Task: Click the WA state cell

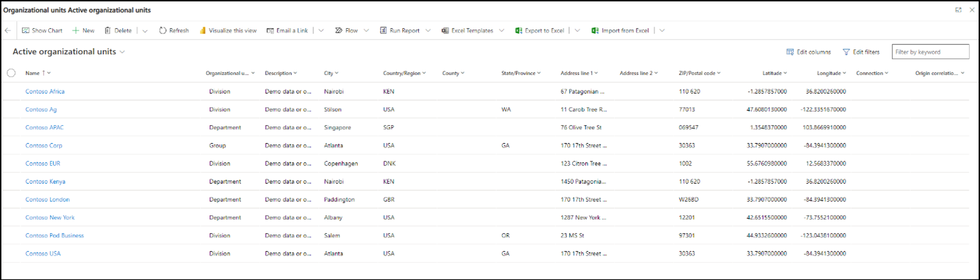Action: click(505, 109)
